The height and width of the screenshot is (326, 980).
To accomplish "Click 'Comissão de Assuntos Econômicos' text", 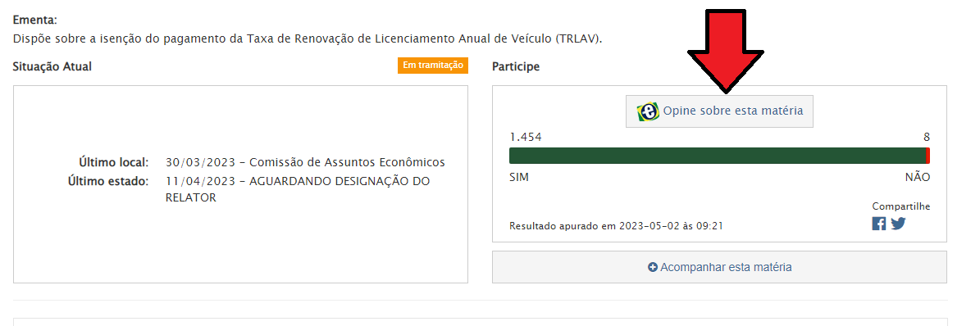I will (x=347, y=162).
